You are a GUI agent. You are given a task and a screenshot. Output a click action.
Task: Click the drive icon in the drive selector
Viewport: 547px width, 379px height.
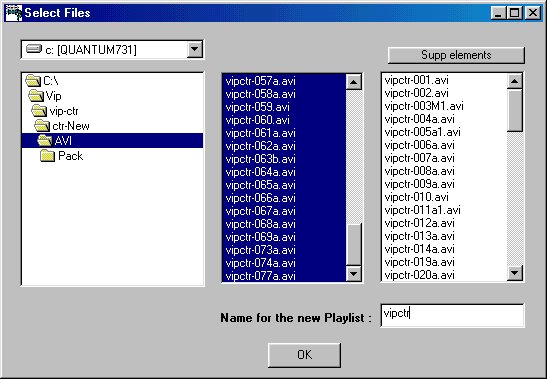point(34,49)
